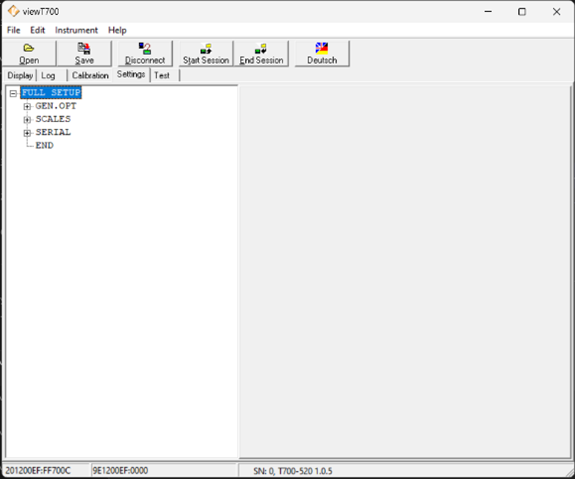This screenshot has width=575, height=479.
Task: Switch to the Calibration tab
Action: [x=90, y=75]
